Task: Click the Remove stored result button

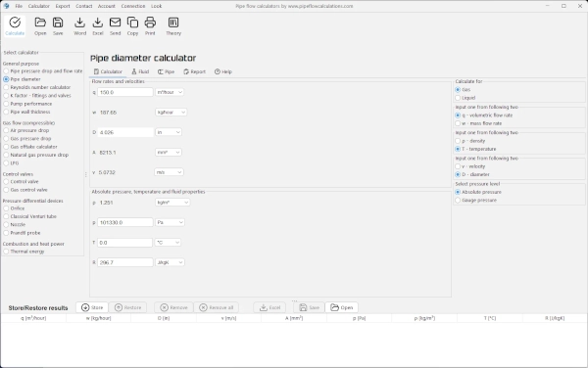Action: tap(173, 307)
